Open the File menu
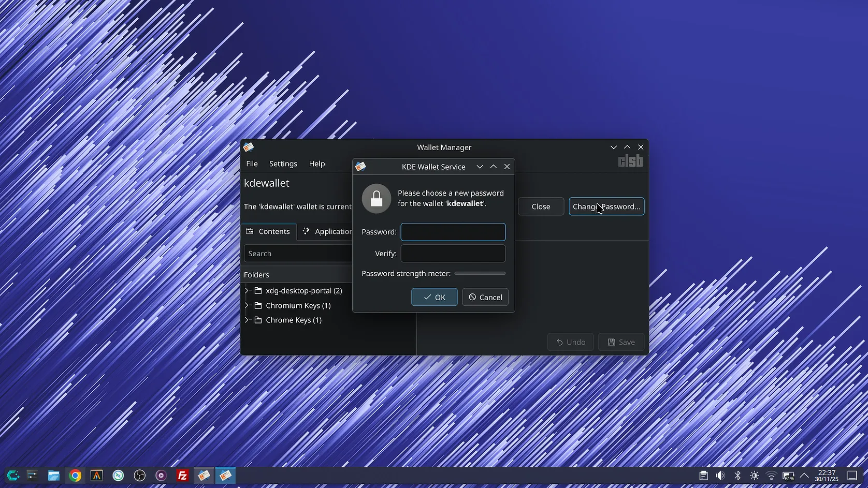The width and height of the screenshot is (868, 488). coord(252,164)
